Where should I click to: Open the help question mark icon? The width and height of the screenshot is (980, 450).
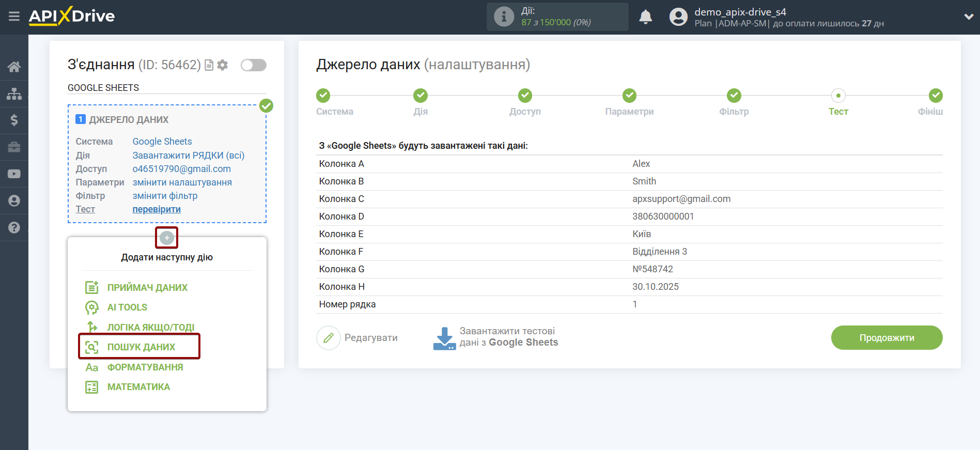(14, 228)
